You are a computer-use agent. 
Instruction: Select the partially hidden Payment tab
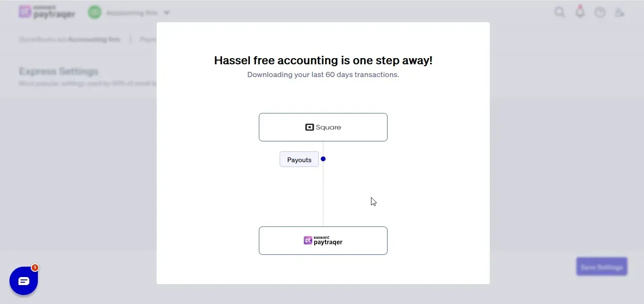[x=148, y=39]
